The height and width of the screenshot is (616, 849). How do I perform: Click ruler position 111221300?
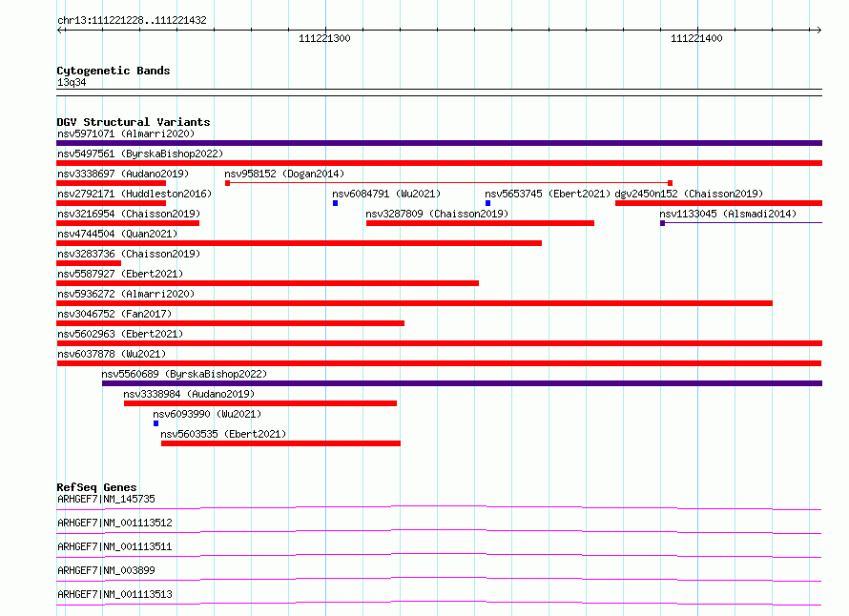pos(324,38)
